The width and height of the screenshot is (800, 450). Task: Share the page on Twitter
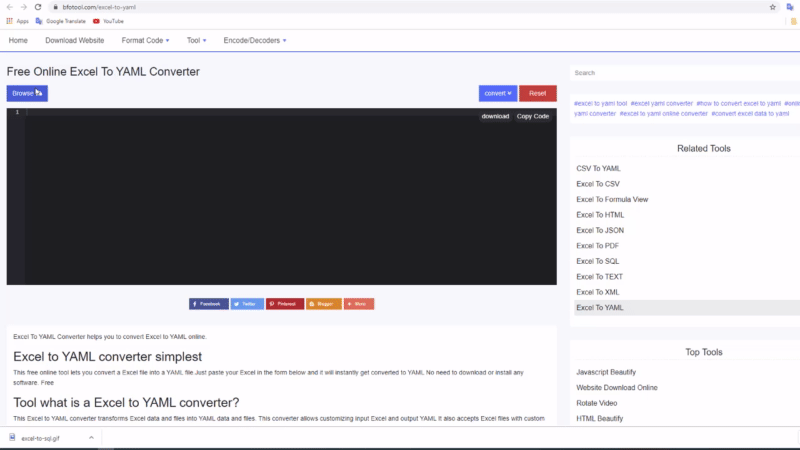pyautogui.click(x=247, y=303)
